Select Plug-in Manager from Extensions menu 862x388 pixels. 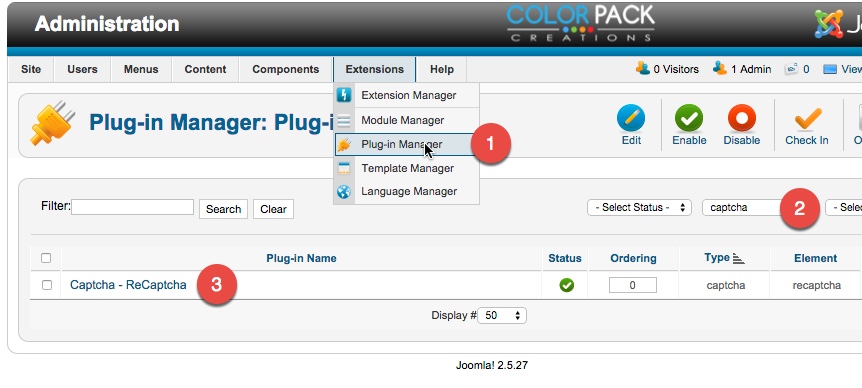coord(405,145)
